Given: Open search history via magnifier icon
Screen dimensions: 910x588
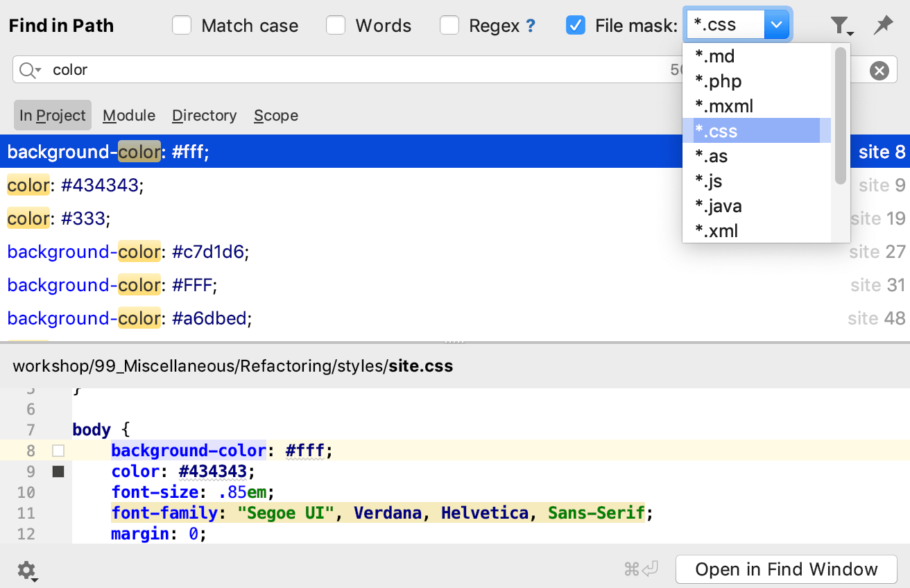Looking at the screenshot, I should pyautogui.click(x=31, y=70).
